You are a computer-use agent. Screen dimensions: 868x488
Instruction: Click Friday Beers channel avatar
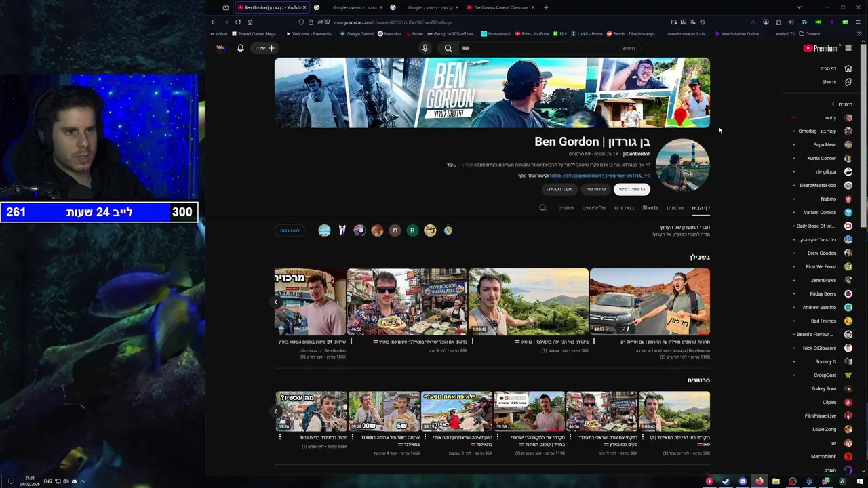point(848,293)
